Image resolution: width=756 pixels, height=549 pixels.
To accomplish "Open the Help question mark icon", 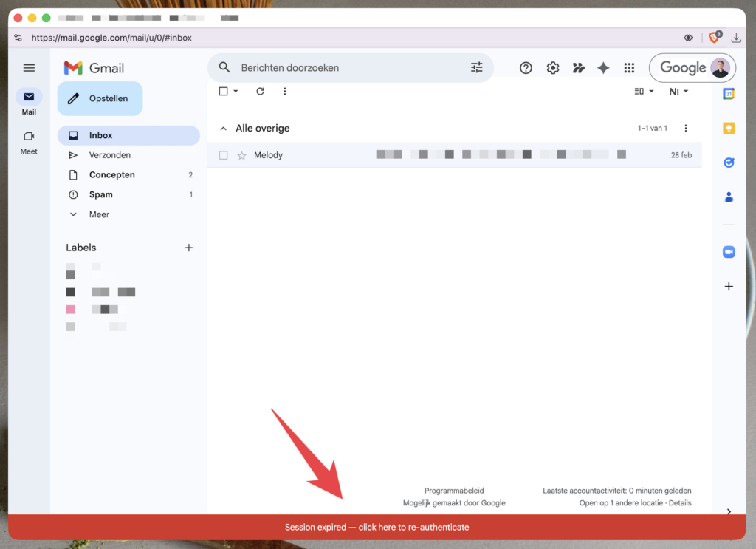I will [526, 68].
